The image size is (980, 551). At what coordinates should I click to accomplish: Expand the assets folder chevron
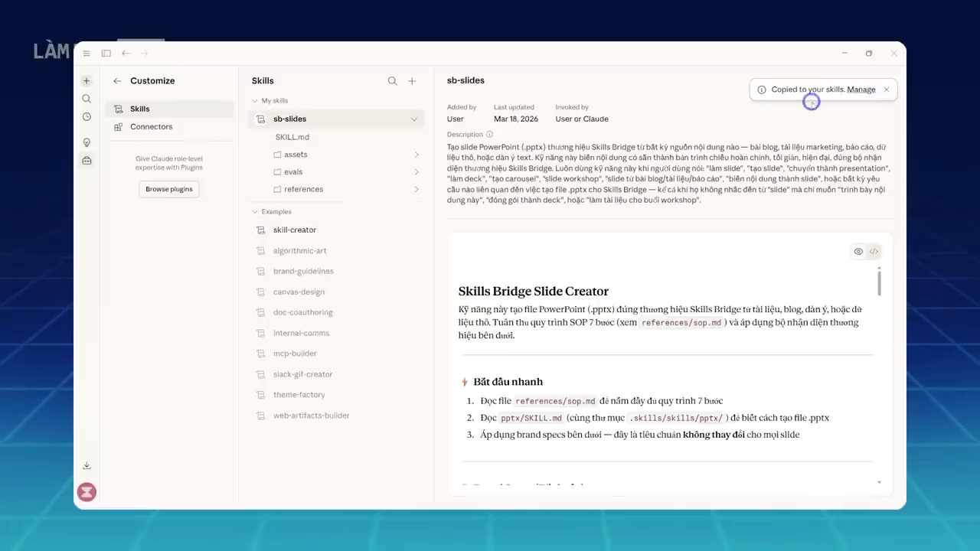pos(416,155)
